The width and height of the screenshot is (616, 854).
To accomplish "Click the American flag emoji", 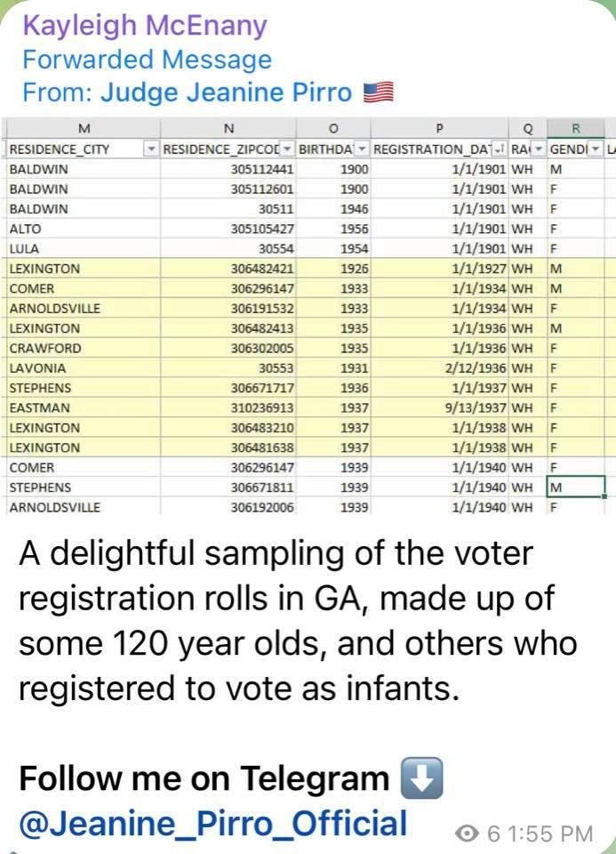I will 378,92.
